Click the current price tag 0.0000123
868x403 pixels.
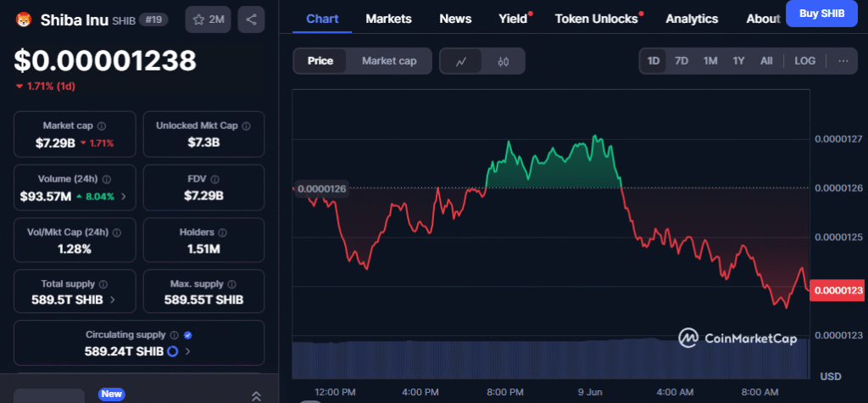[838, 290]
